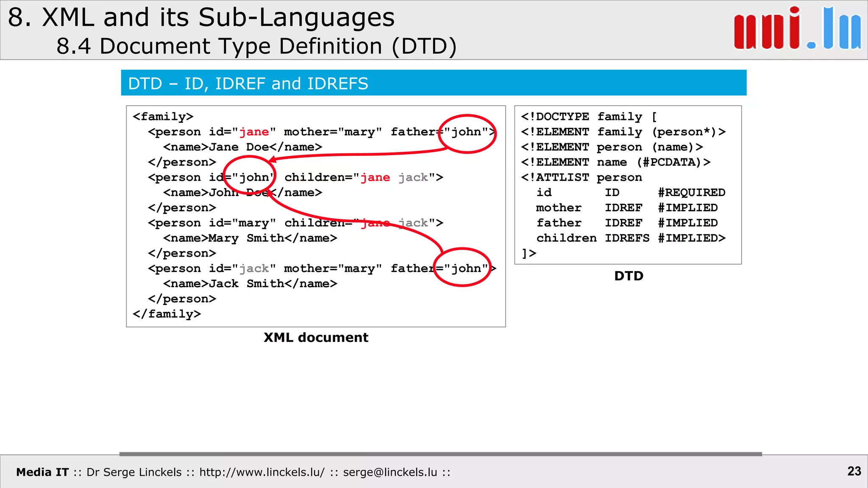Click 'father' attribute name in DTD

point(559,223)
